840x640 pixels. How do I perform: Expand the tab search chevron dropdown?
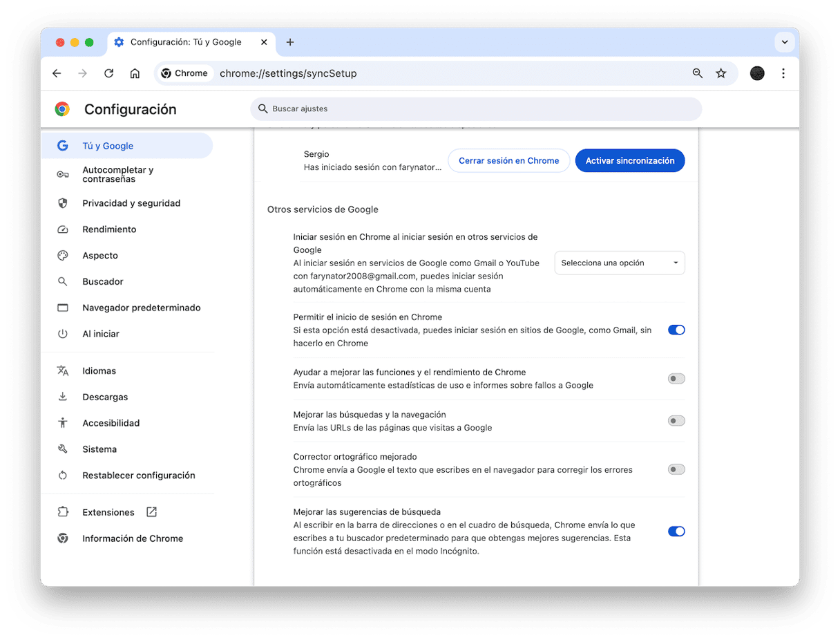[784, 42]
